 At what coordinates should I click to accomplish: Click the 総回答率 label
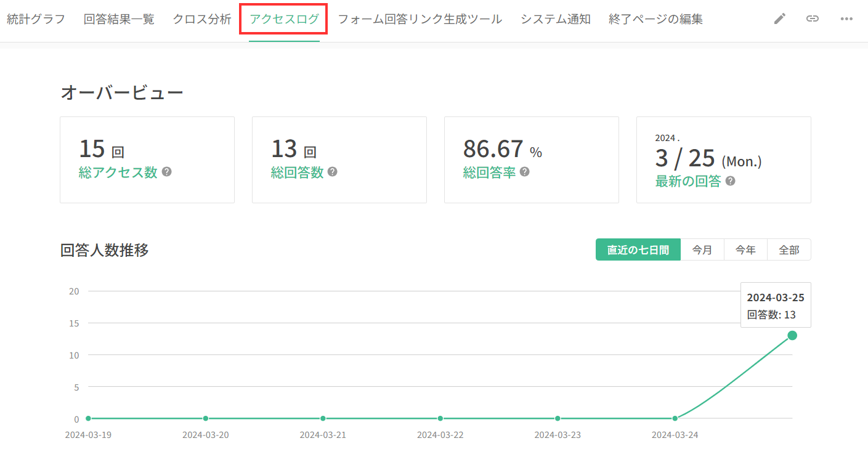[489, 172]
